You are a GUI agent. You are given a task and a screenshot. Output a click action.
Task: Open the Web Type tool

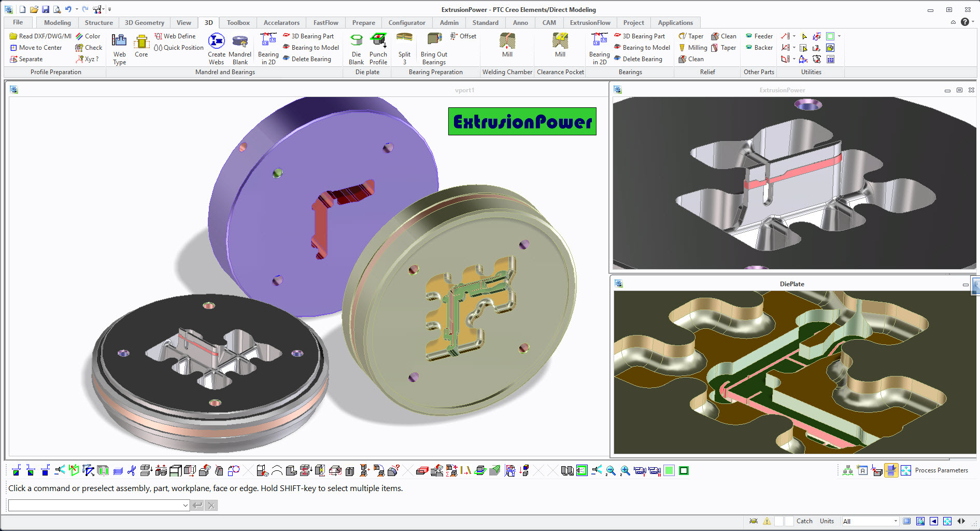[119, 49]
